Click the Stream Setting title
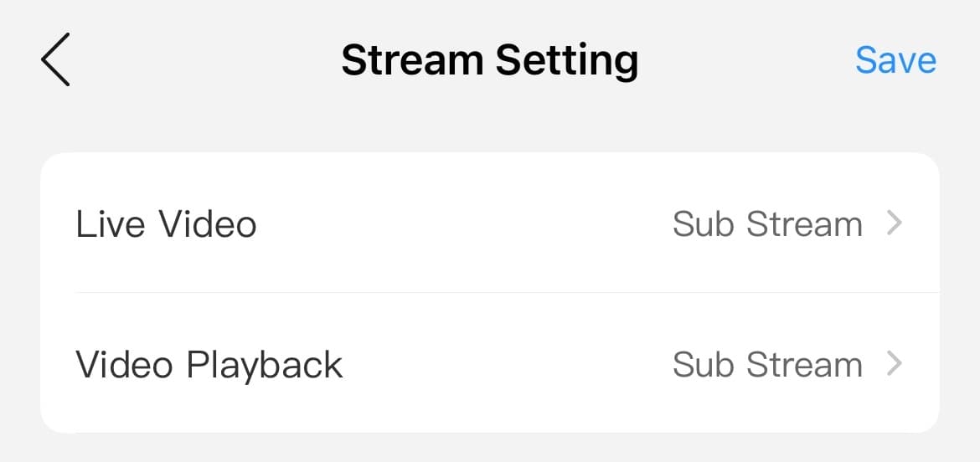 coord(489,60)
